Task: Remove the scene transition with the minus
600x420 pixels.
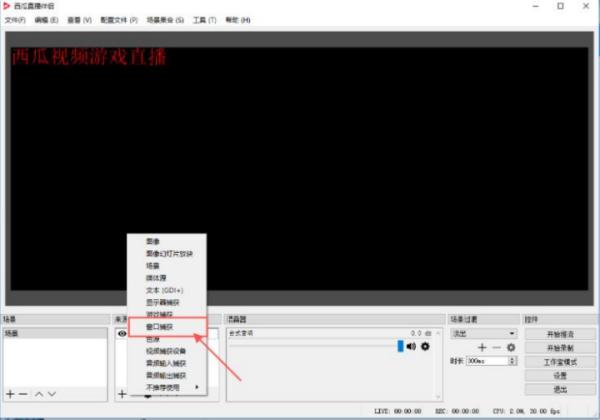Action: click(496, 347)
